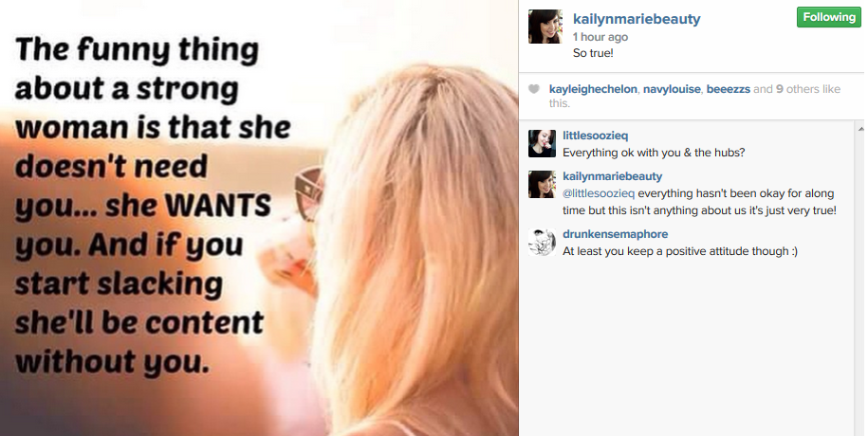
Task: Click the '1 hour ago' timestamp
Action: (600, 37)
